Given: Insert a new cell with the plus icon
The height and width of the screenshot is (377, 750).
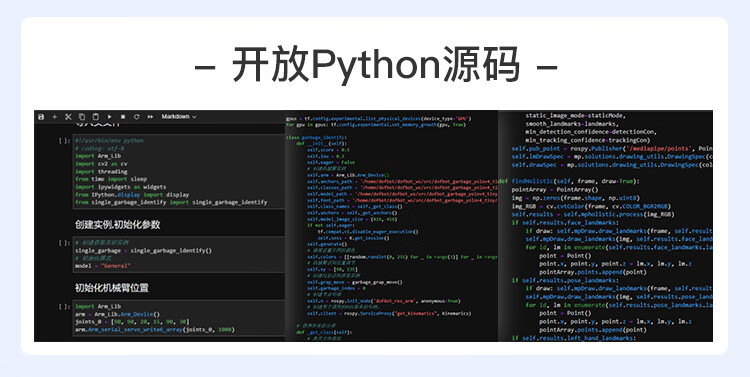Looking at the screenshot, I should pyautogui.click(x=55, y=117).
